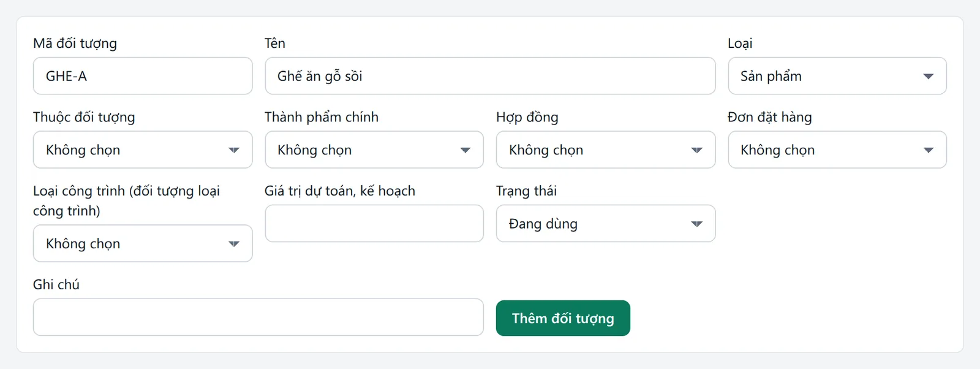Click the Giá trị dự toán, kế hoạch field

[x=374, y=223]
